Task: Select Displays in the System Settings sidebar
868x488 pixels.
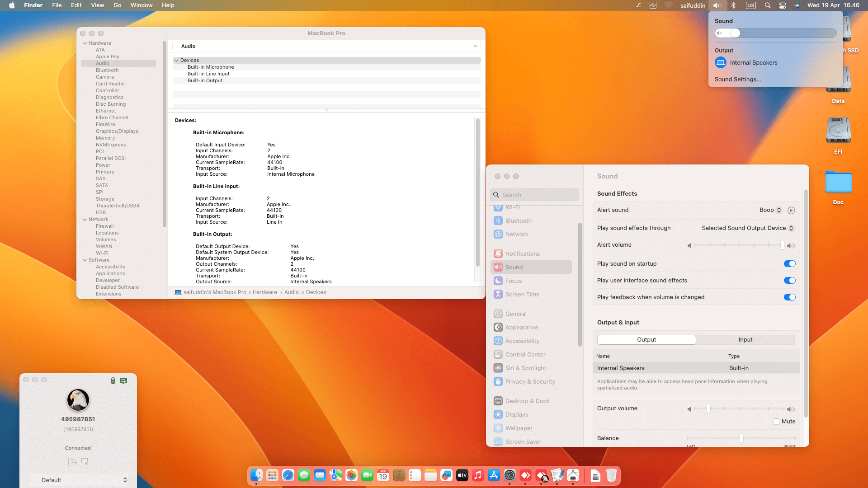Action: 517,414
